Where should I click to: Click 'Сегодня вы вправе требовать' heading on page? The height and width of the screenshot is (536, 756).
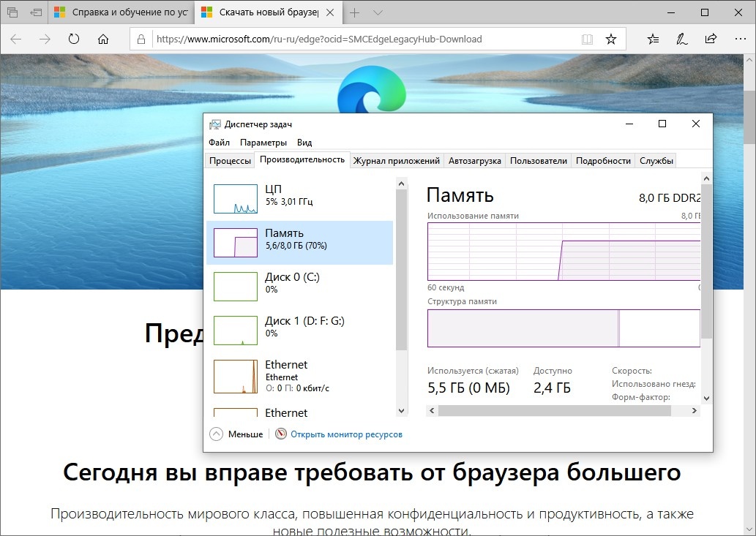pos(372,472)
